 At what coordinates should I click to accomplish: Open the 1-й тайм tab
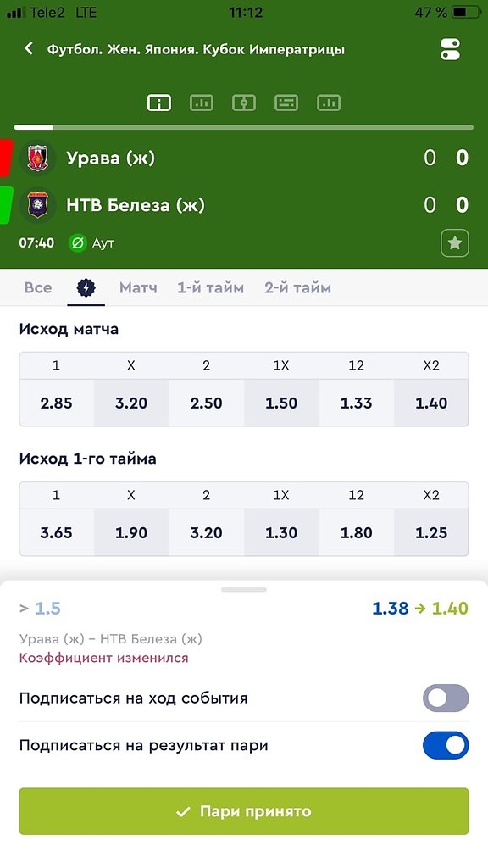(x=210, y=288)
